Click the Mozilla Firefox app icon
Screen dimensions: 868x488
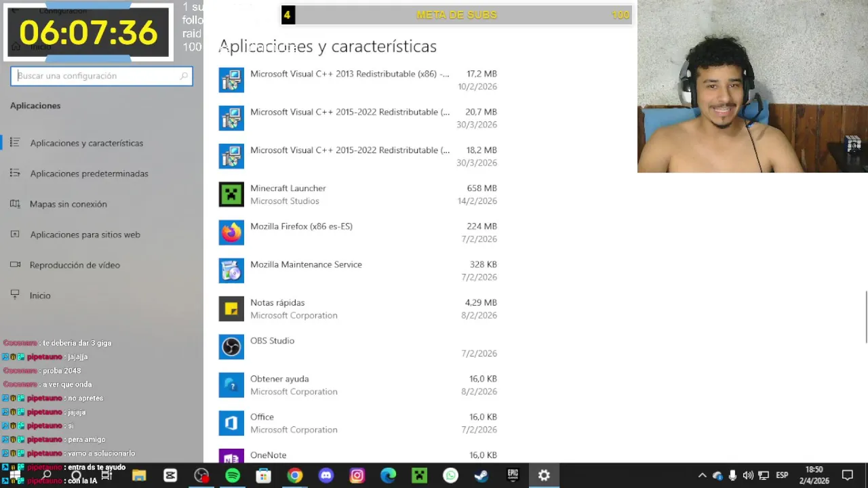(x=231, y=232)
